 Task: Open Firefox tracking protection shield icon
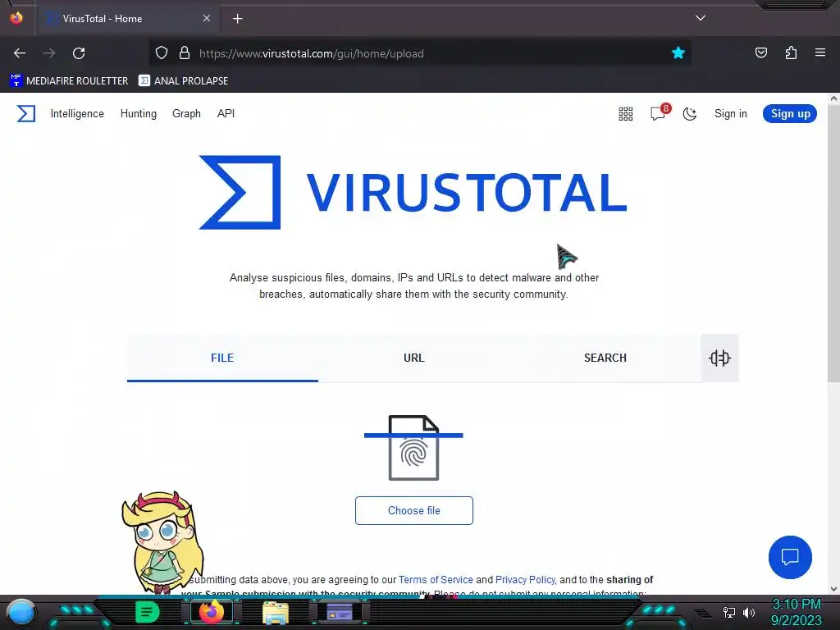[x=162, y=53]
